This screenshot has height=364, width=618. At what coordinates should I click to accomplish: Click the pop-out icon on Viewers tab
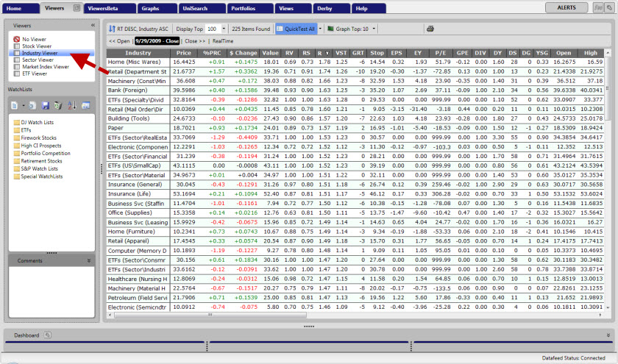77,8
